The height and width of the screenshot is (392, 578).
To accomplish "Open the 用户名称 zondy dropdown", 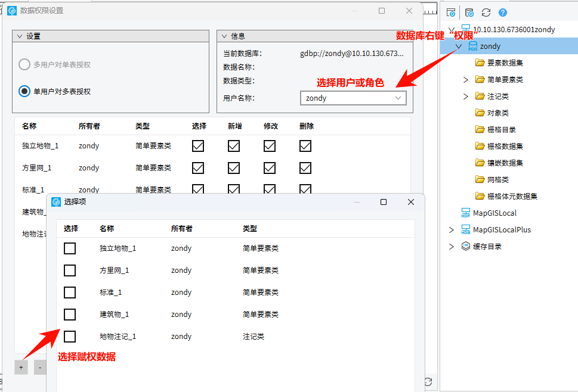I will 353,98.
